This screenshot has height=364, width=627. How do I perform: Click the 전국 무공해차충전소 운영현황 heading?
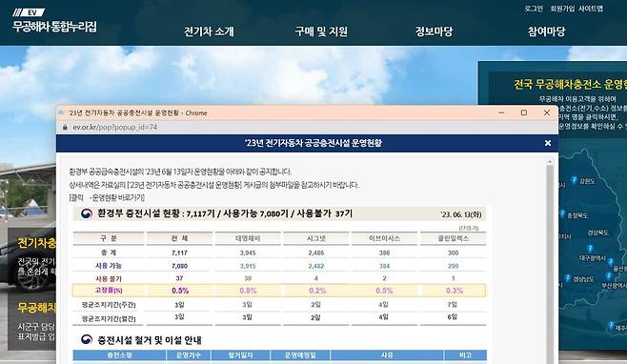pos(570,85)
